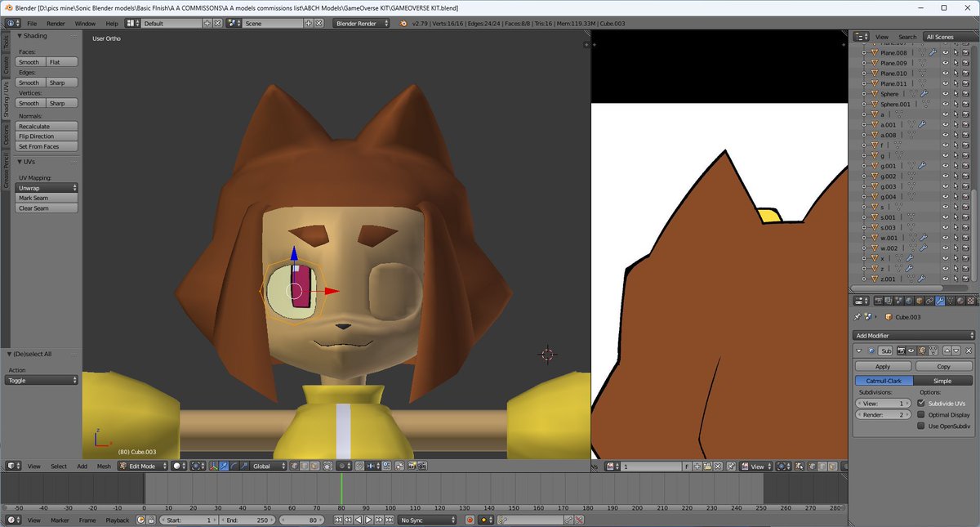Select Simple subdivision type
The height and width of the screenshot is (527, 980).
click(942, 381)
